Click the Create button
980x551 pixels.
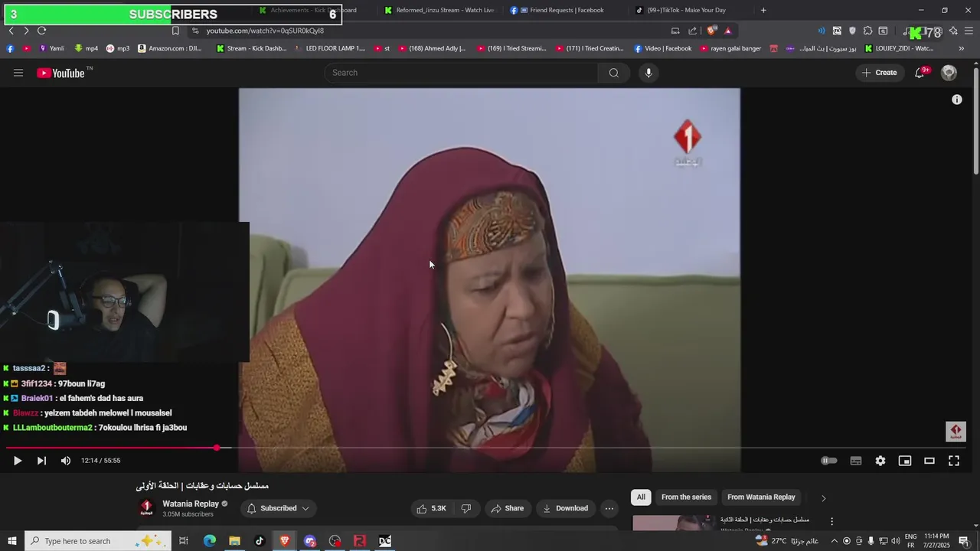tap(879, 73)
